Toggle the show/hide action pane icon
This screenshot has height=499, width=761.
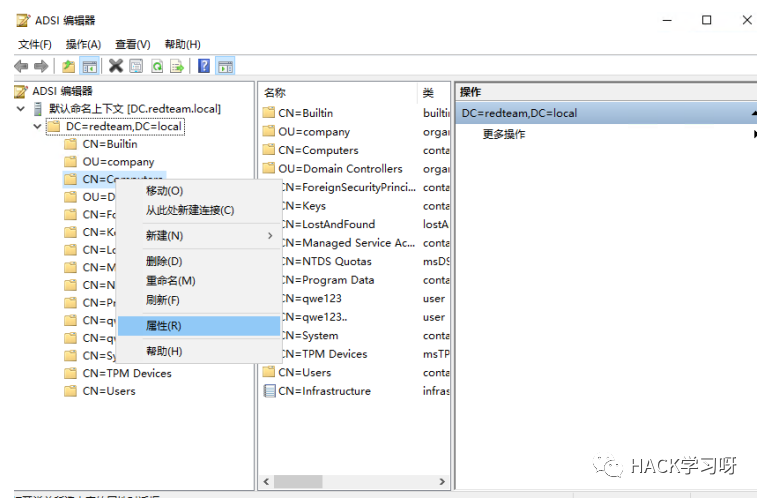tap(225, 66)
